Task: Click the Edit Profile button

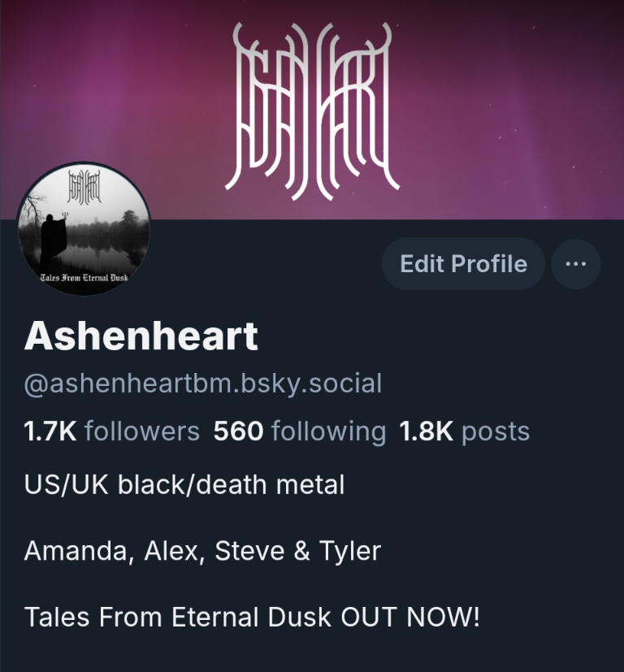Action: pyautogui.click(x=463, y=263)
